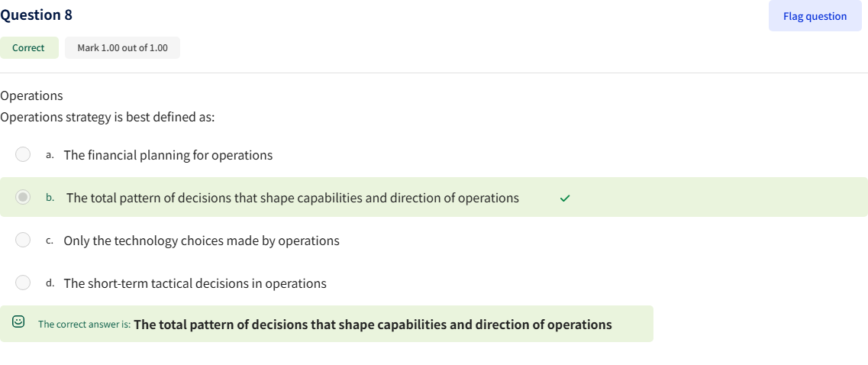The height and width of the screenshot is (365, 868).
Task: Choose radio button for option c
Action: click(24, 241)
